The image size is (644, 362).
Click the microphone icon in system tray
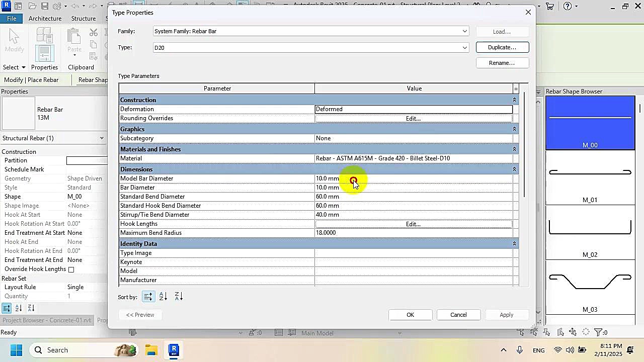click(520, 350)
